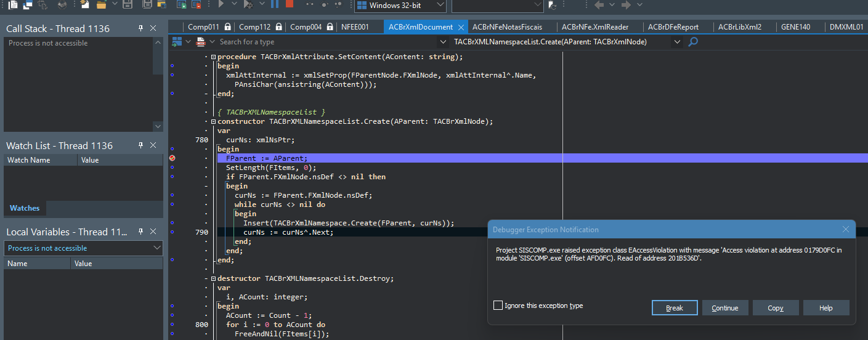Open dropdown next to Run Without Debugging
The image size is (868, 340).
(x=262, y=4)
